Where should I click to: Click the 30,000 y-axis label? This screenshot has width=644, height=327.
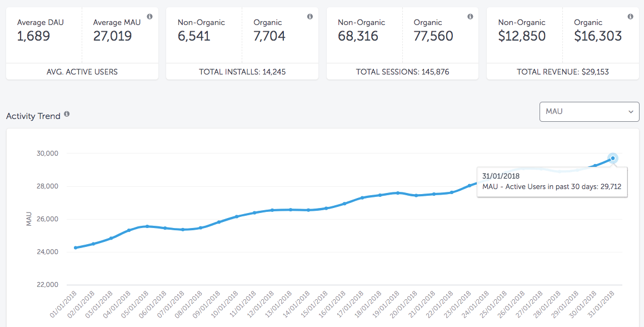point(48,153)
